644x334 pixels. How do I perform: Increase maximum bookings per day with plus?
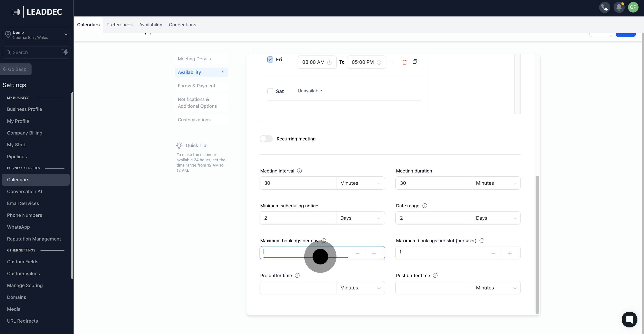point(374,253)
